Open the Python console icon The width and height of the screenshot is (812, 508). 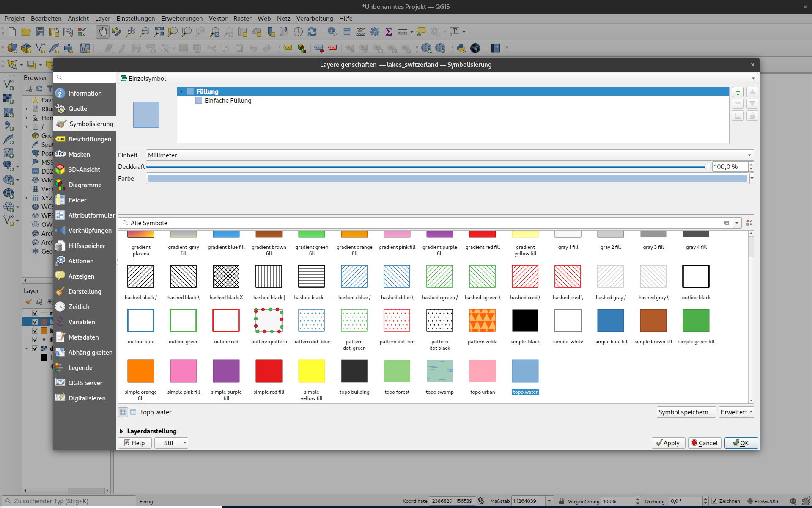coord(461,48)
